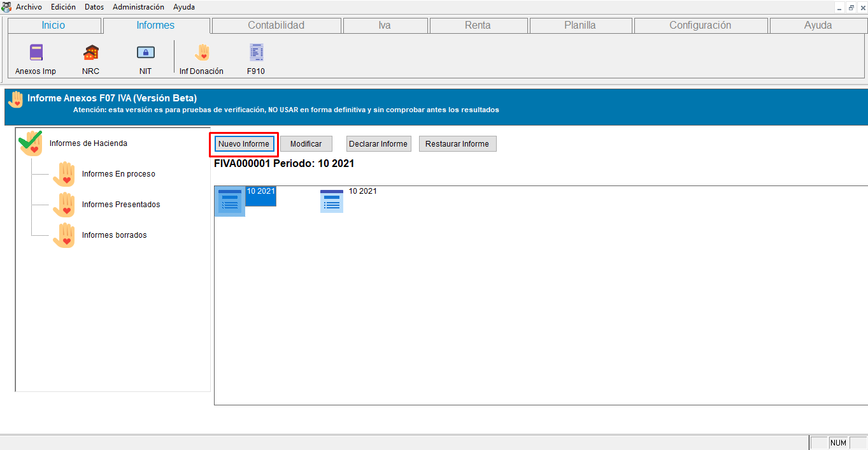Click the application logo in the title bar
The height and width of the screenshot is (450, 868).
pyautogui.click(x=7, y=6)
